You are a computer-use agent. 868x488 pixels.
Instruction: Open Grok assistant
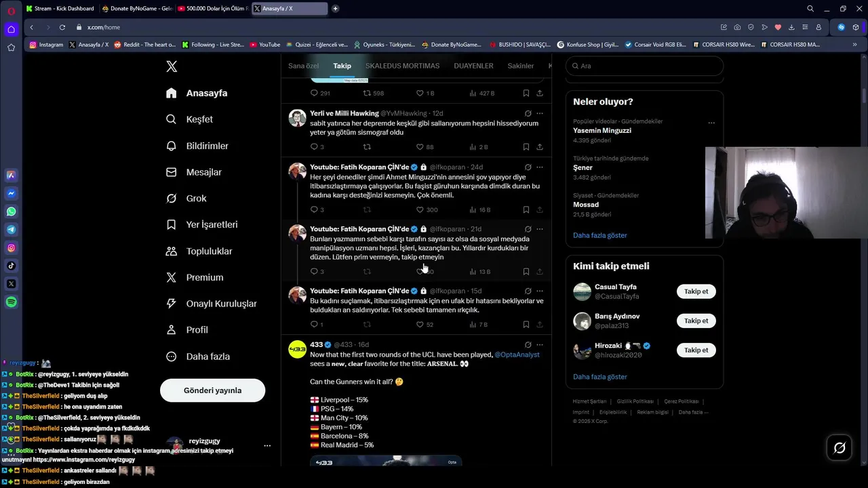pos(186,199)
